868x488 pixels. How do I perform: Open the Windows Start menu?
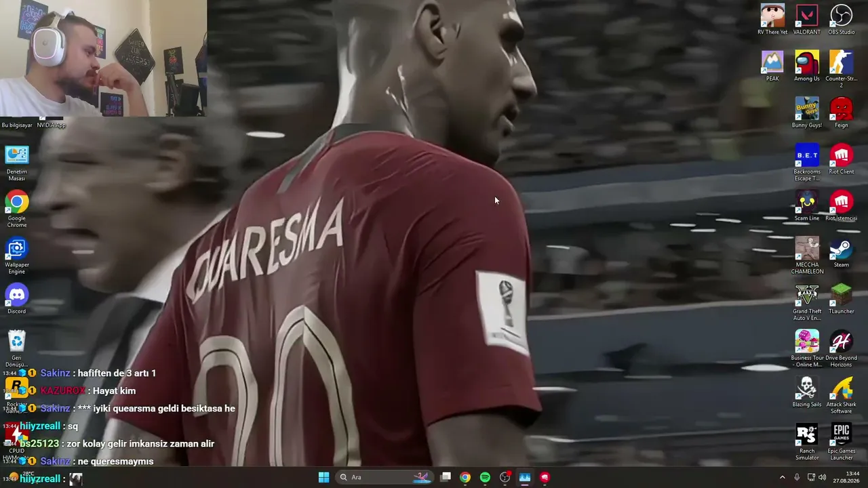click(x=323, y=477)
